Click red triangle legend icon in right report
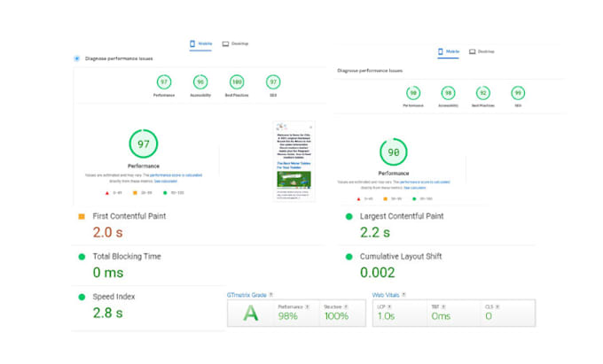Image resolution: width=603 pixels, height=364 pixels. [358, 199]
